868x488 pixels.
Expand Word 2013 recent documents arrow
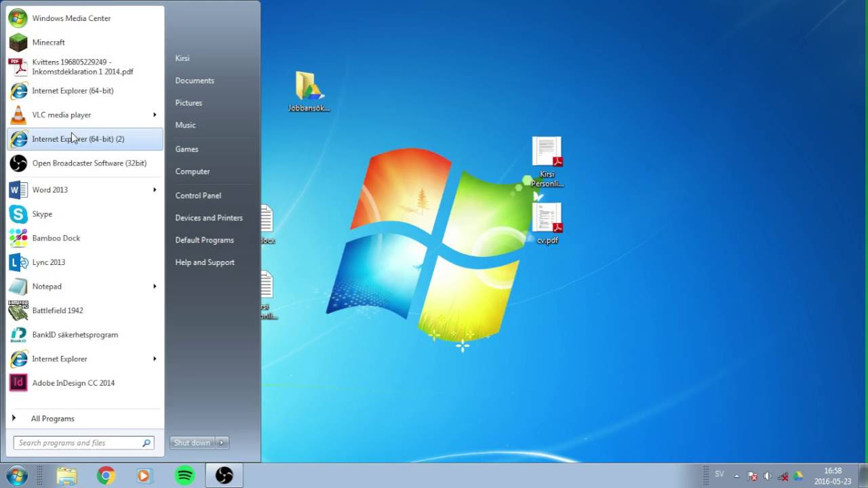pyautogui.click(x=155, y=190)
